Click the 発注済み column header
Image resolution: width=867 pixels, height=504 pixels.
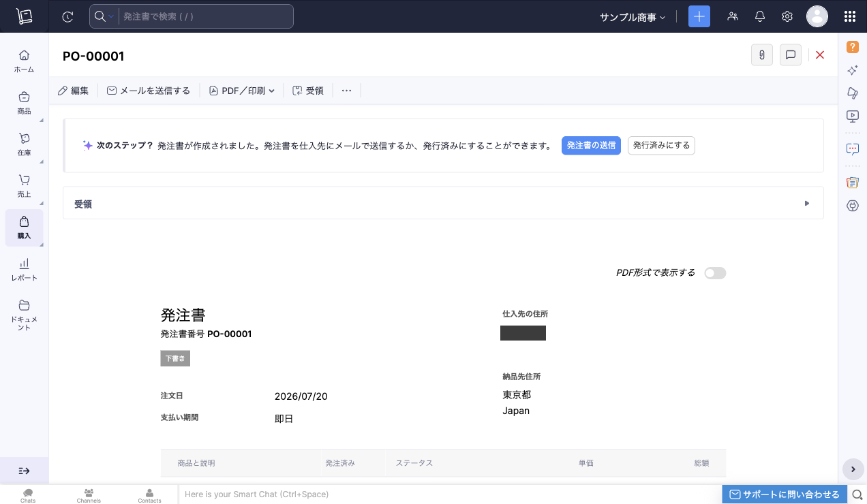(340, 463)
